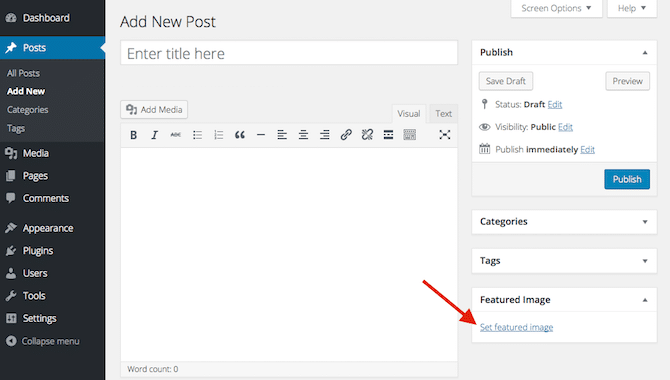Open the Screen Options dropdown
670x380 pixels.
coord(556,8)
